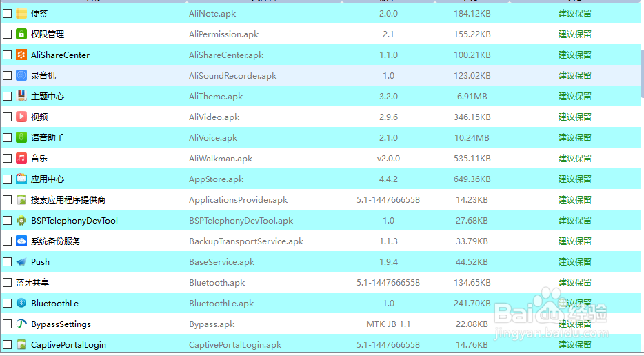Click the file name AliShareCenter.apk
Viewport: 644px width, 356px height.
(226, 55)
